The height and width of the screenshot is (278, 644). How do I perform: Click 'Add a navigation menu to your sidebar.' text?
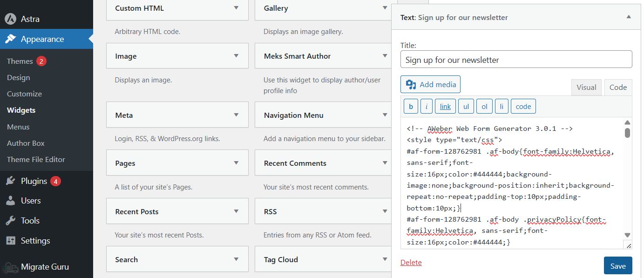click(324, 139)
